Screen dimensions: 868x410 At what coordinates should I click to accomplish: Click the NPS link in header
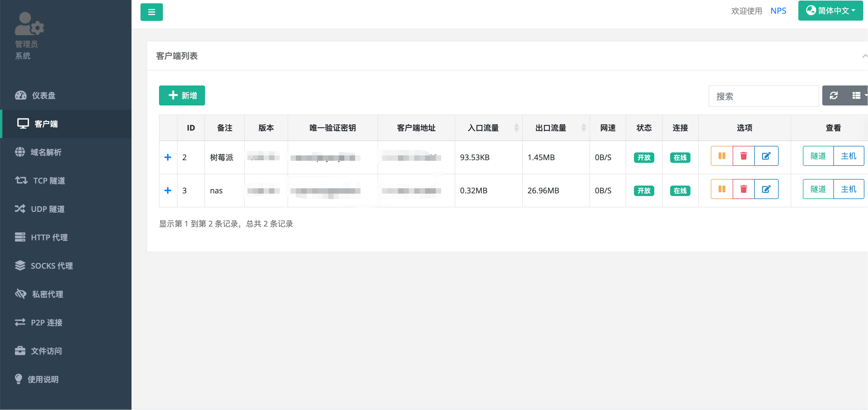click(x=778, y=11)
